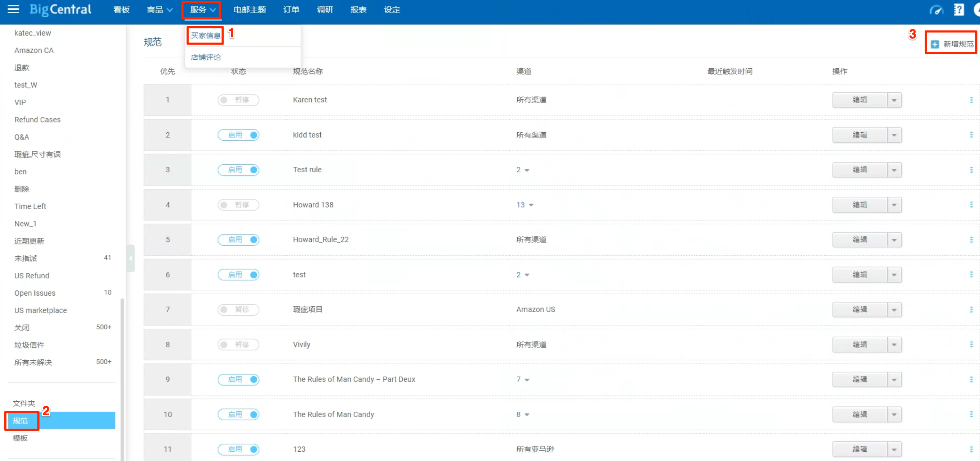Open the 电邮主题 menu
The height and width of the screenshot is (461, 980).
point(249,10)
